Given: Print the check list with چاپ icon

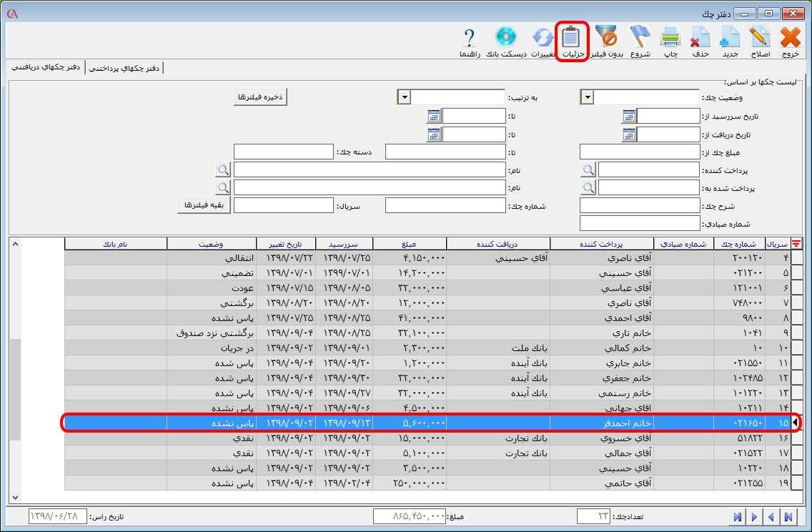Looking at the screenshot, I should click(670, 36).
